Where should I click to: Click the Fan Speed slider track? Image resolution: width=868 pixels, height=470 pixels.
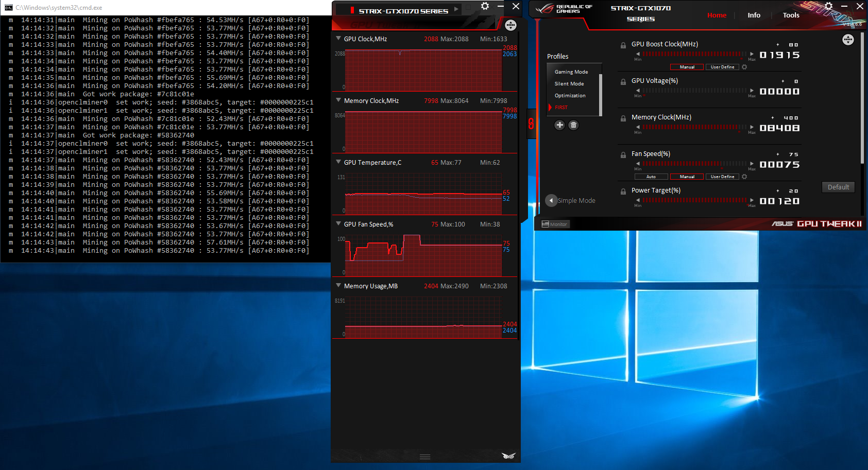click(694, 163)
